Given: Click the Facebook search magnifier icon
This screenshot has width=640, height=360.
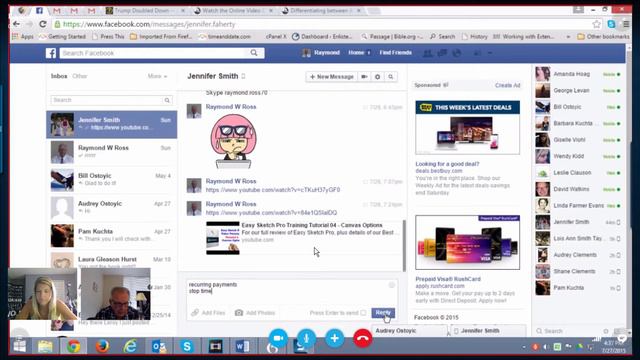Looking at the screenshot, I should [x=254, y=53].
